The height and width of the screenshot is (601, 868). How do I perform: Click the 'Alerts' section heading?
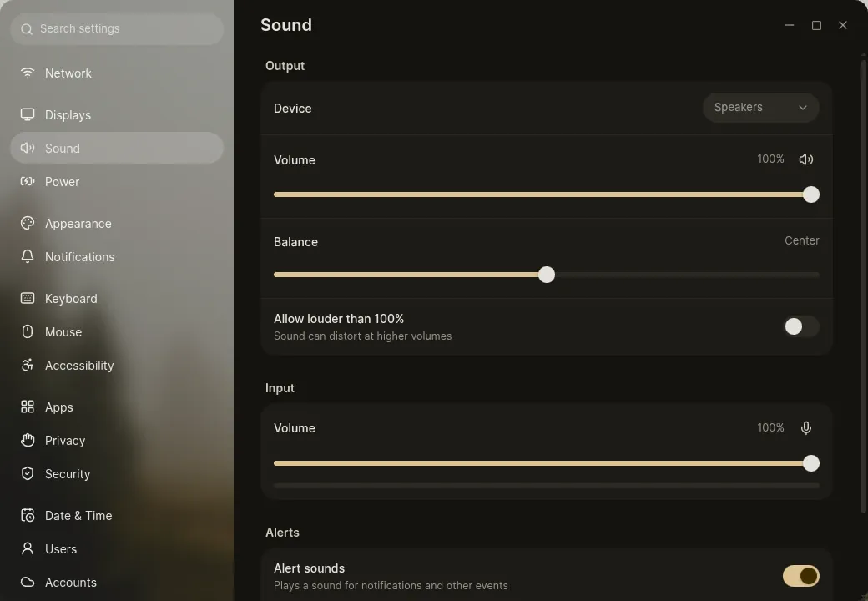282,533
